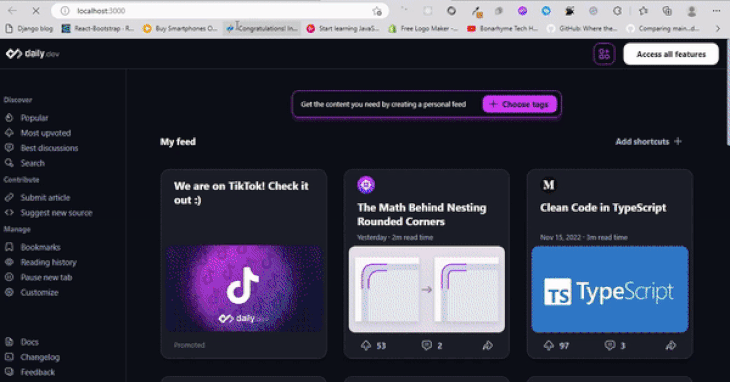
Task: Open browser Collections icon
Action: pyautogui.click(x=667, y=11)
